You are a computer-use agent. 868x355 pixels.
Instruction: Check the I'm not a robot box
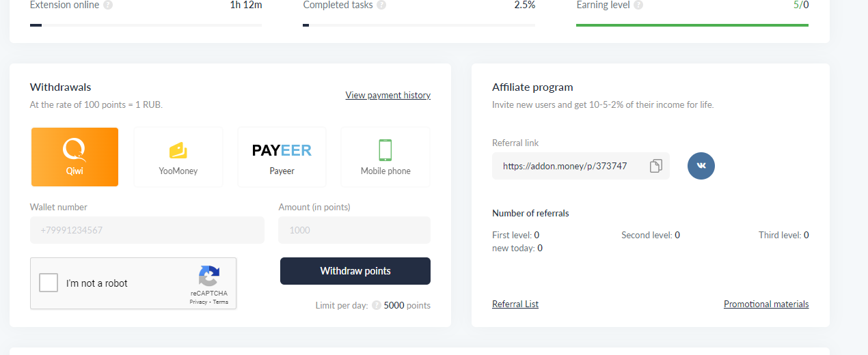[x=49, y=283]
